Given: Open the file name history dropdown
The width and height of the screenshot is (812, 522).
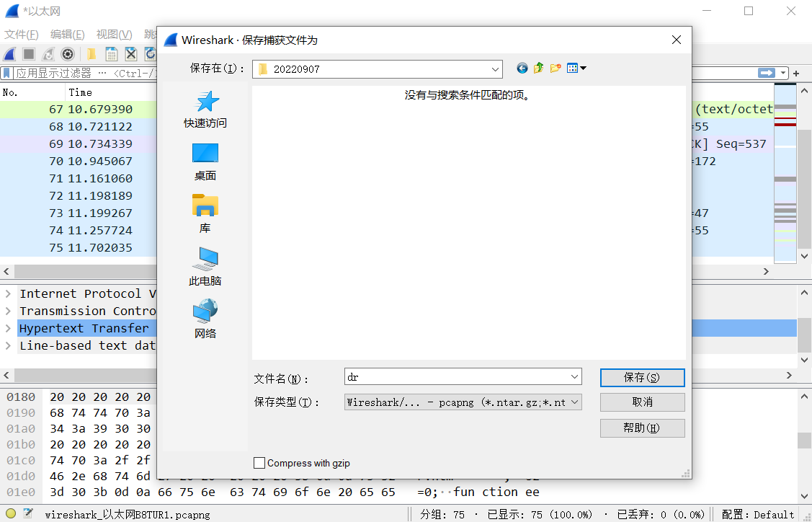Looking at the screenshot, I should [574, 377].
